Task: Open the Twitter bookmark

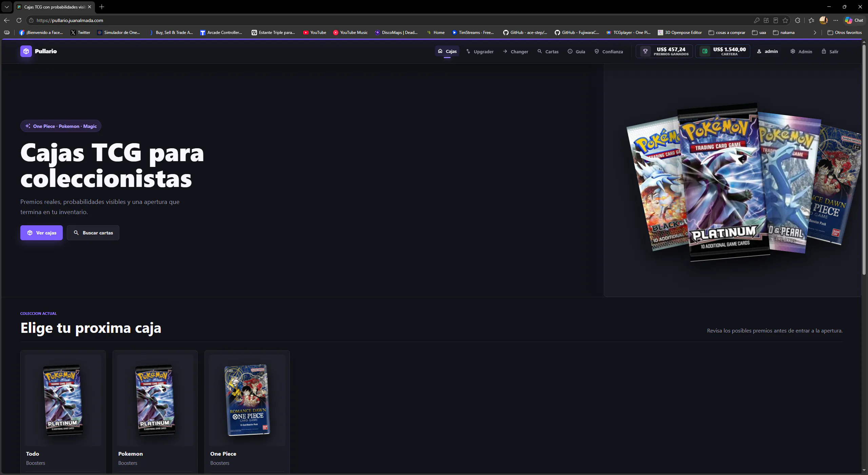Action: pyautogui.click(x=80, y=33)
